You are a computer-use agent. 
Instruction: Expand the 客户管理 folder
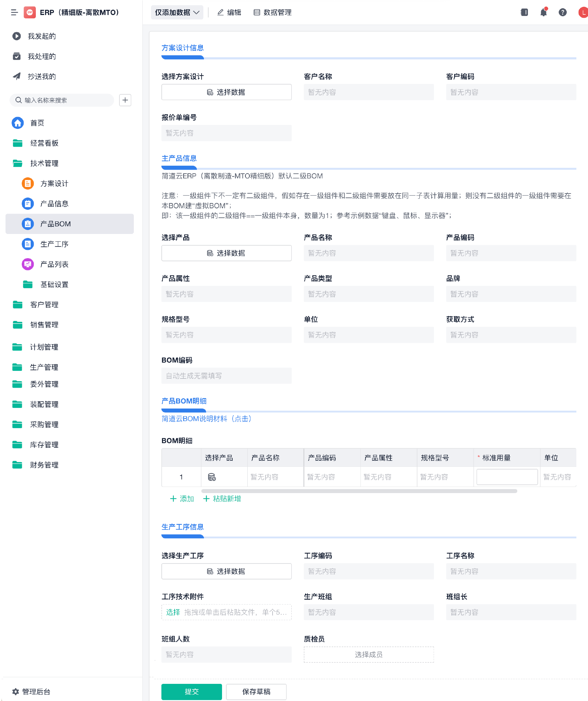click(x=44, y=305)
